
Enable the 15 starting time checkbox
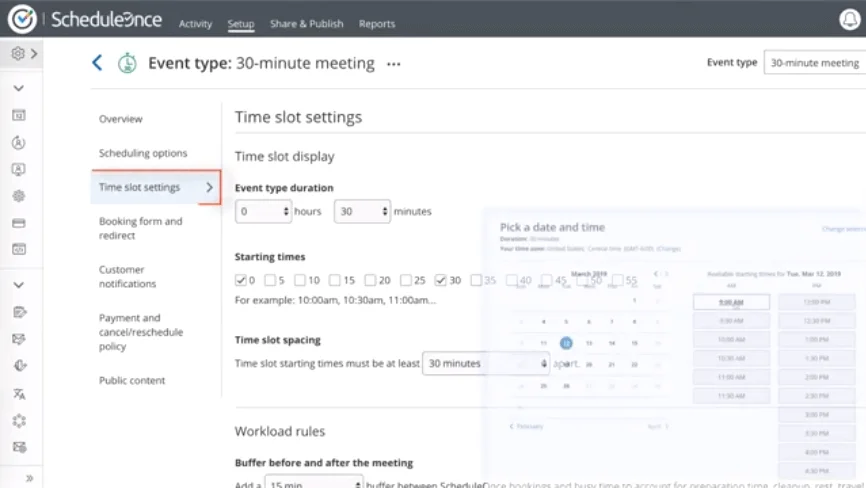click(x=334, y=280)
